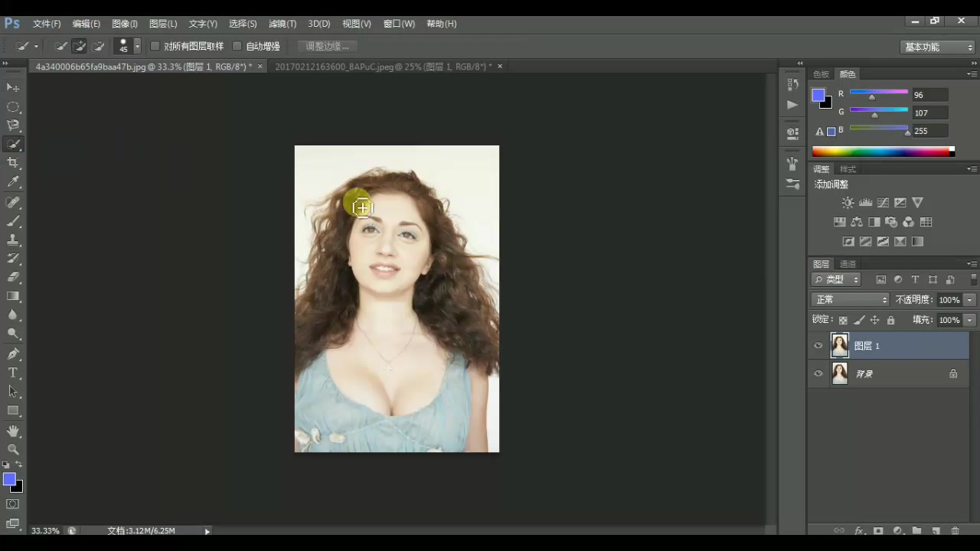Select the Healing Brush tool
The width and height of the screenshot is (980, 551).
pyautogui.click(x=13, y=203)
